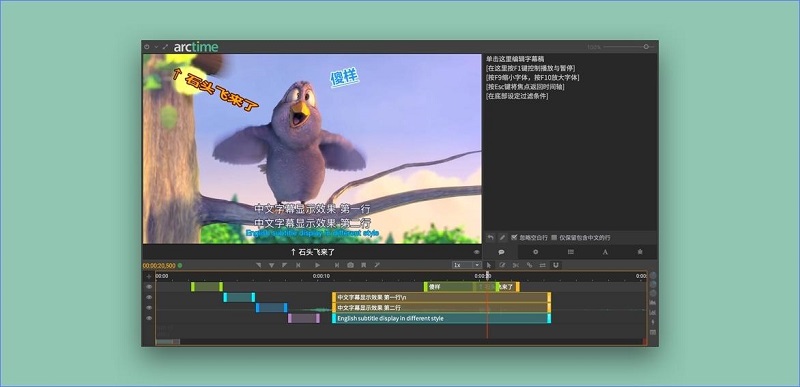800x387 pixels.
Task: Open the letter A style tab
Action: (x=605, y=252)
